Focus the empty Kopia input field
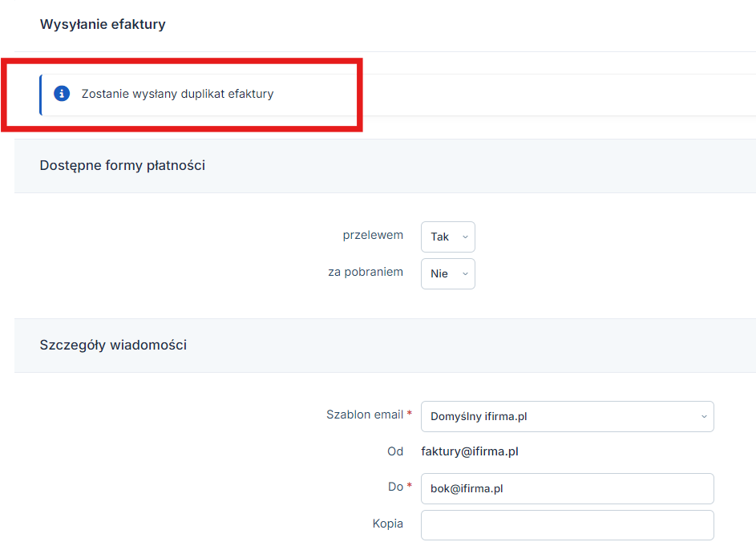 pyautogui.click(x=568, y=525)
